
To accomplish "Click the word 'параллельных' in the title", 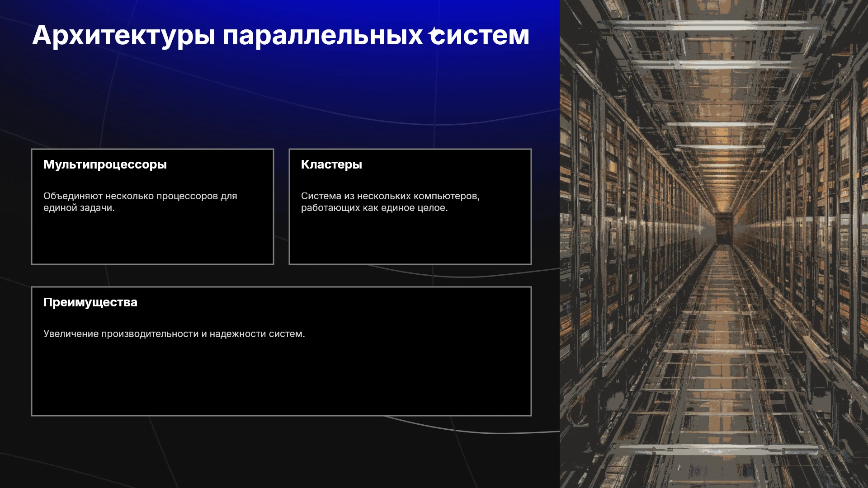I will (x=322, y=36).
